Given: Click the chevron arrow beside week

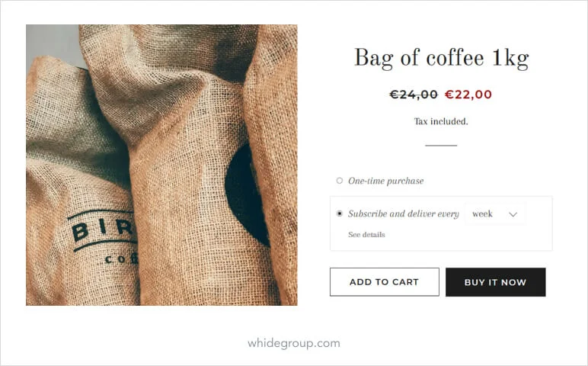Looking at the screenshot, I should click(513, 214).
